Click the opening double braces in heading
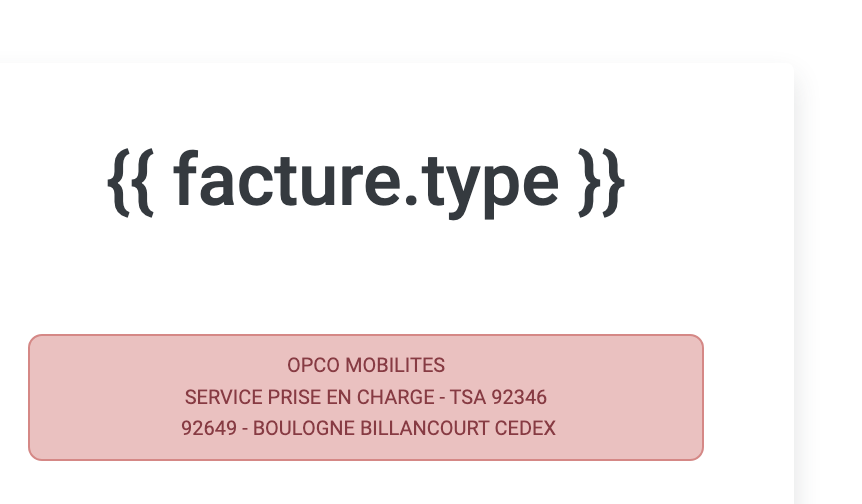Screen dimensions: 862x504 130,182
